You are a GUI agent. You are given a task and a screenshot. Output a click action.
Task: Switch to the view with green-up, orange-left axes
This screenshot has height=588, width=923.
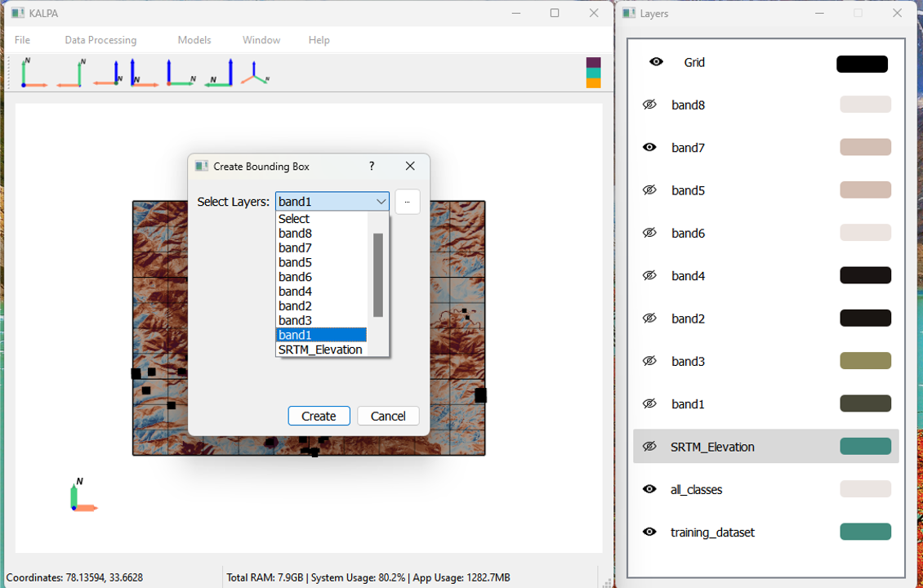(70, 73)
